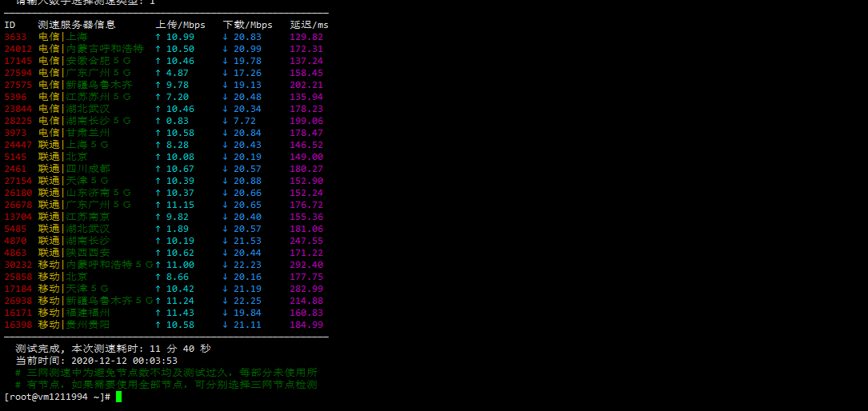Click the upload arrow in the 移动|贵州贵阳 row
This screenshot has width=868, height=411.
point(158,325)
